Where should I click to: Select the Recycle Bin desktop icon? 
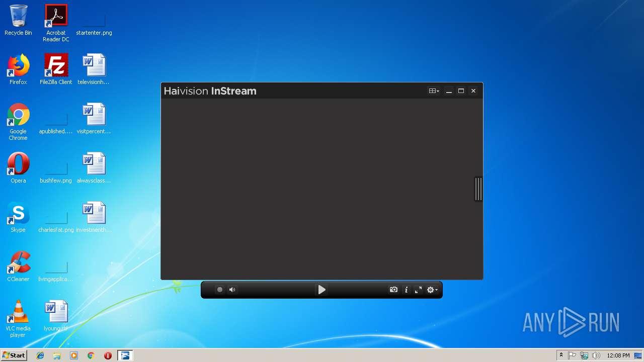18,20
